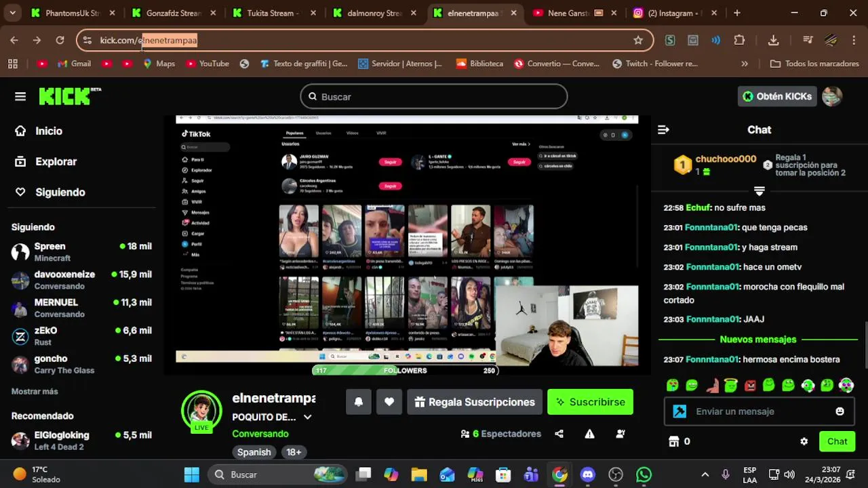
Task: Open MERNUEL channel
Action: tap(81, 308)
